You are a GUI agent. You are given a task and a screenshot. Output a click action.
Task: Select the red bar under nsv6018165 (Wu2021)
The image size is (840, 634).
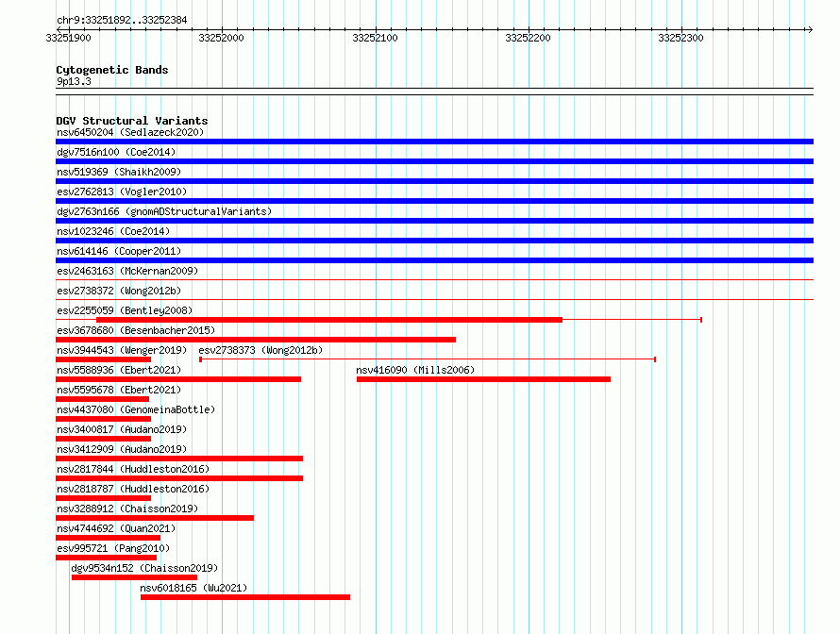coord(245,597)
